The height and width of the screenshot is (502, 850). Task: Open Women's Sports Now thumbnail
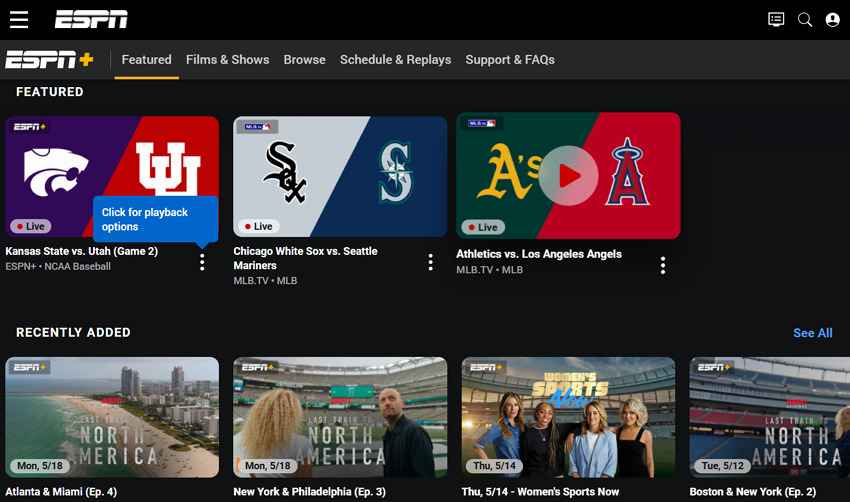coord(568,417)
